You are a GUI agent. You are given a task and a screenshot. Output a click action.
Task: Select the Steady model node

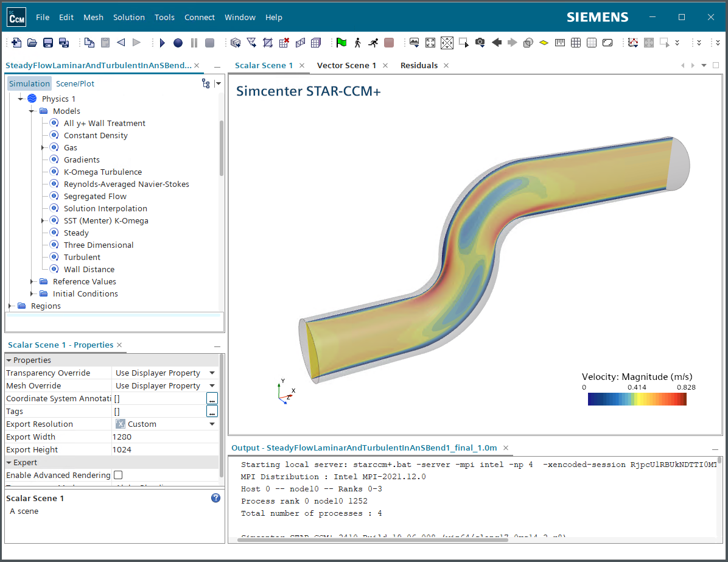(x=76, y=233)
